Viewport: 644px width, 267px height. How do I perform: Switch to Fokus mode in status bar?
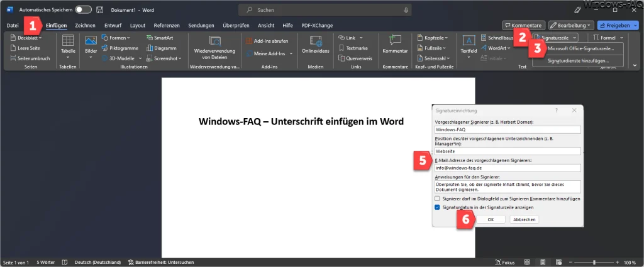[505, 262]
